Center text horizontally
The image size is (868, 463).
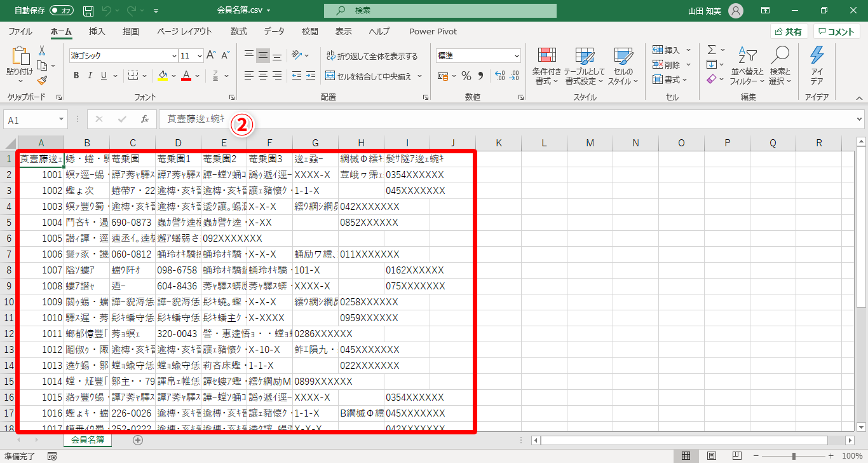point(263,76)
